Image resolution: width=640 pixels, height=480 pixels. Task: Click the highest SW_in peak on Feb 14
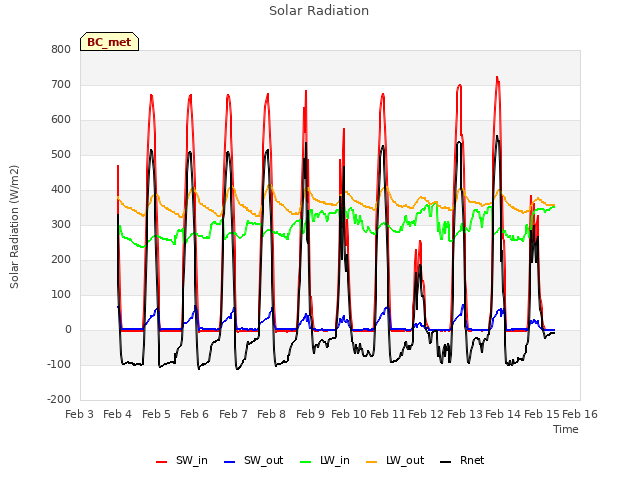[x=497, y=77]
